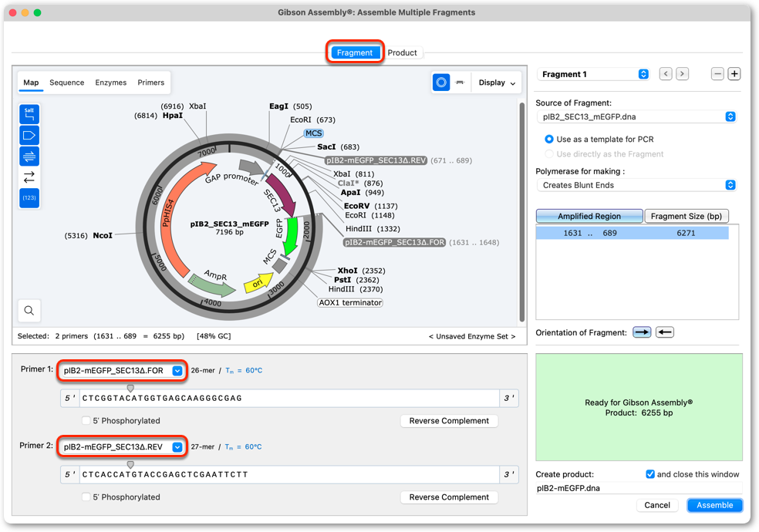The height and width of the screenshot is (532, 759).
Task: Switch to the Product tab
Action: click(x=402, y=52)
